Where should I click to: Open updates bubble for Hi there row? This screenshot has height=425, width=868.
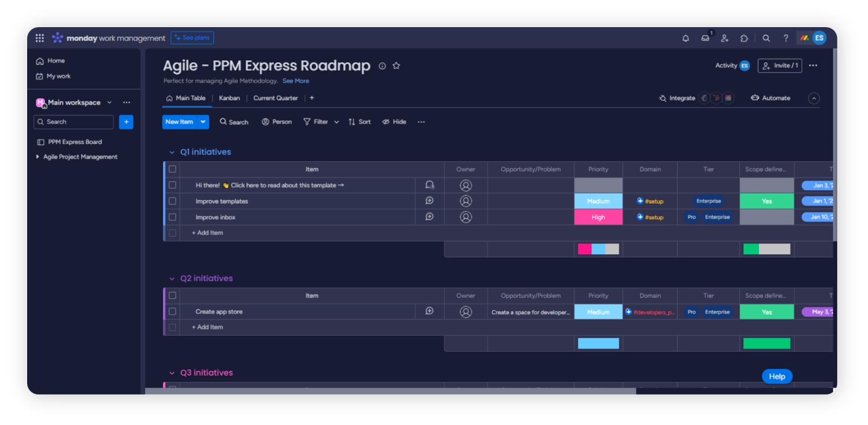tap(430, 185)
